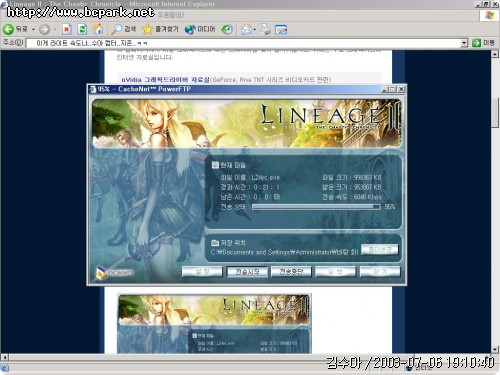Screen dimensions: 500x375
Task: Open the Help (도움말) menu
Action: 170,15
